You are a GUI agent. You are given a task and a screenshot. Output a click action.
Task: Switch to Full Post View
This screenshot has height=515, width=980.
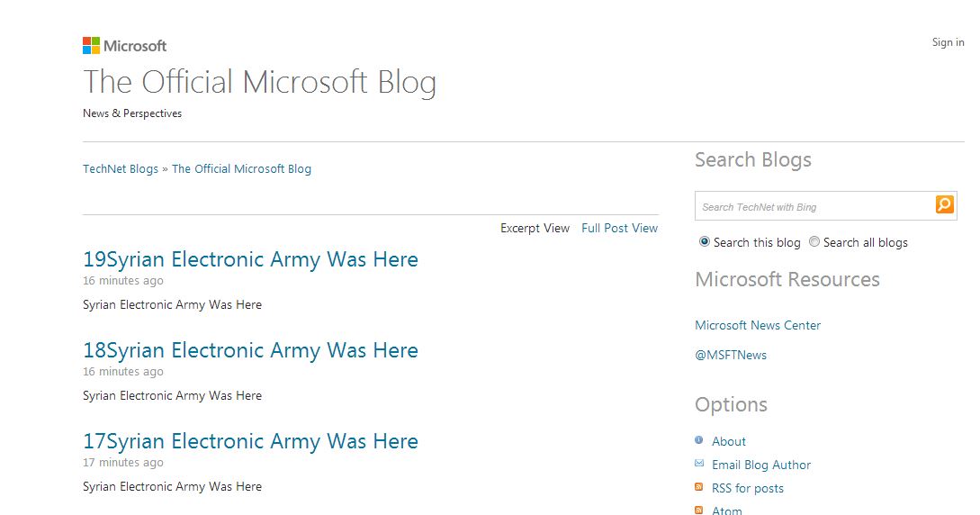click(x=619, y=228)
